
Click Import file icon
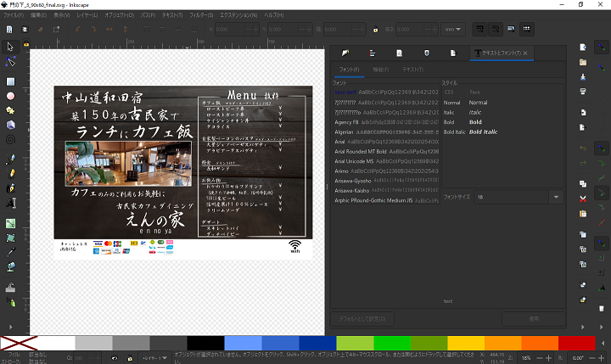(583, 112)
